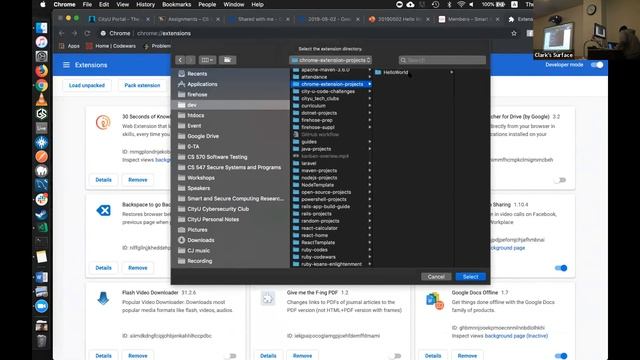Expand the open-source-projects folder arrow
The width and height of the screenshot is (640, 360).
[x=369, y=192]
